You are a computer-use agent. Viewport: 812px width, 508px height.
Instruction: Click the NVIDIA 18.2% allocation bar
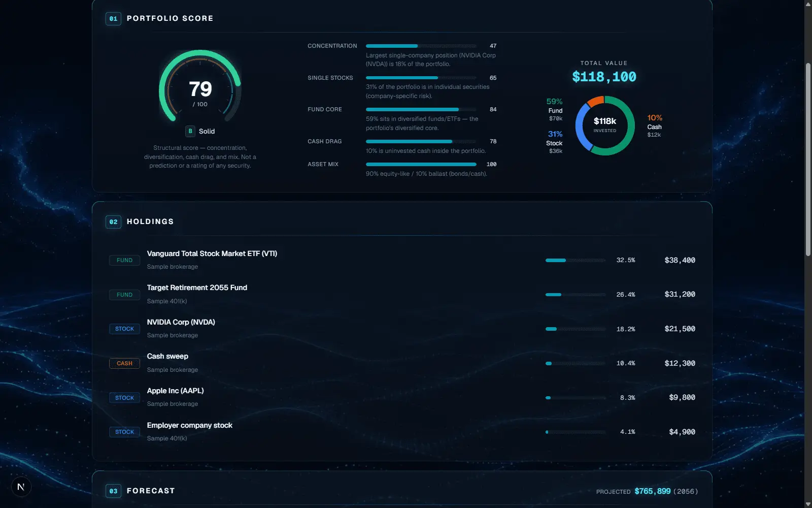coord(576,329)
